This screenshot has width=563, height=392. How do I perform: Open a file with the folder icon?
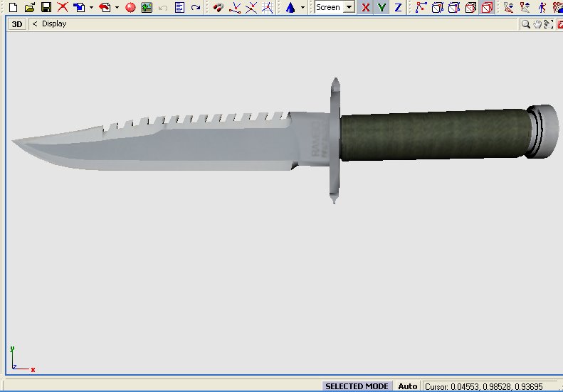30,7
